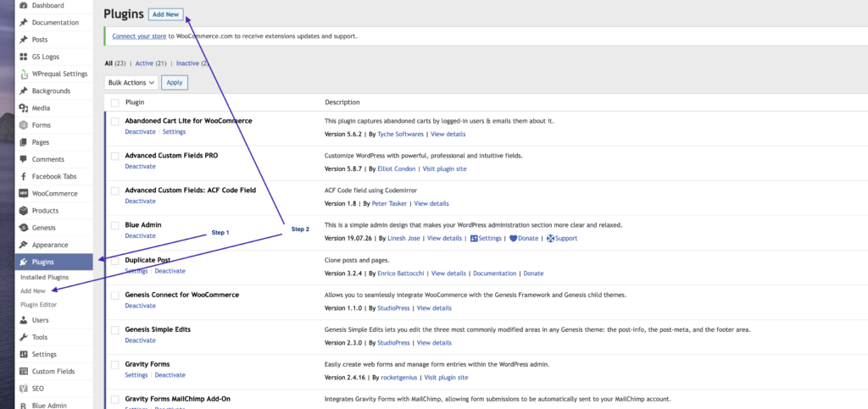The width and height of the screenshot is (868, 409).
Task: Click the Dashboard gauge icon in sidebar
Action: 23,6
